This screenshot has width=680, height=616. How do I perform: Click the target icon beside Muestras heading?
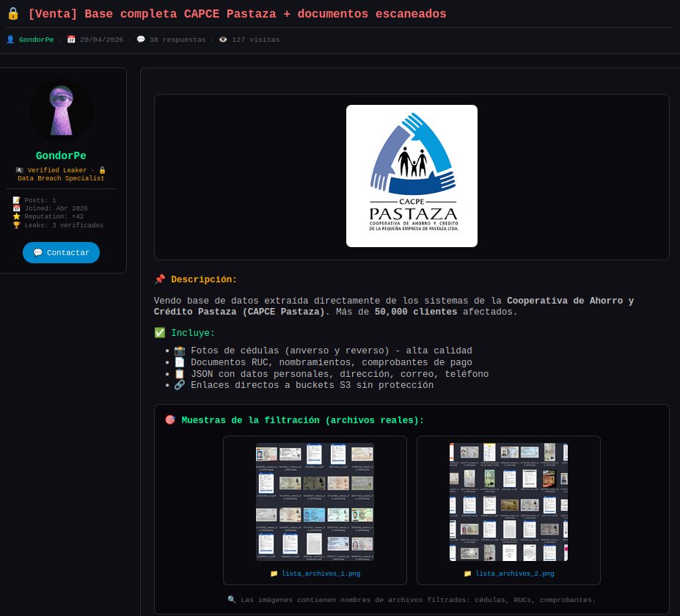tap(170, 419)
